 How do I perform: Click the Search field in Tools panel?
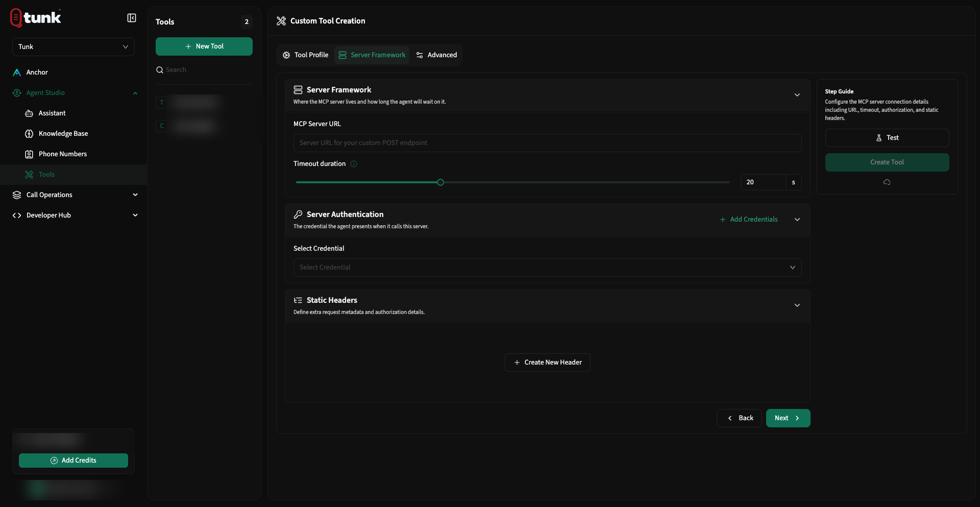(x=204, y=70)
